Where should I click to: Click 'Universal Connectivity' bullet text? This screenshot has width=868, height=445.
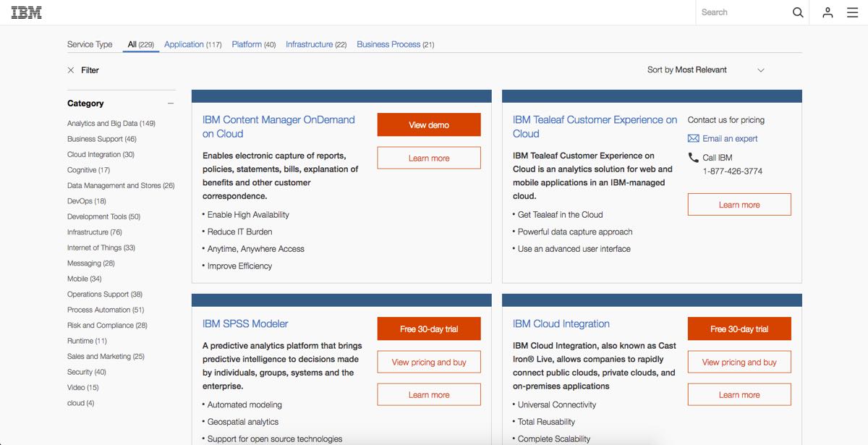[557, 404]
